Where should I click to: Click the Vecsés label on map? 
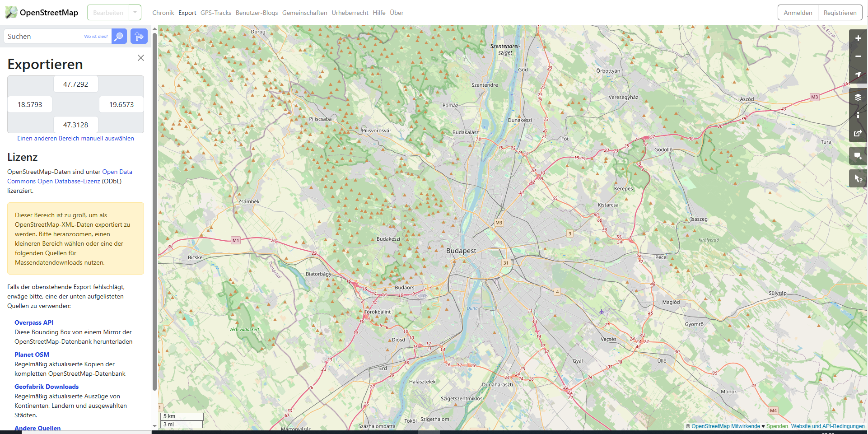[x=608, y=339]
